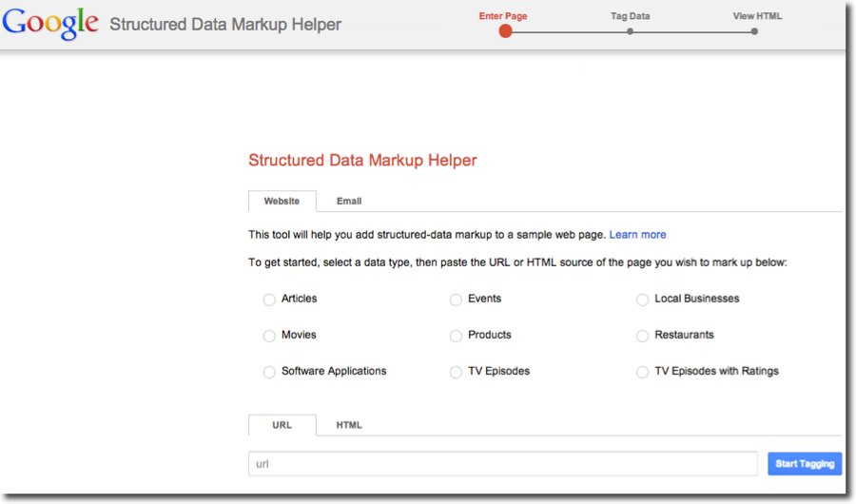Open the Learn more link
Screen dimensions: 856x504
637,234
